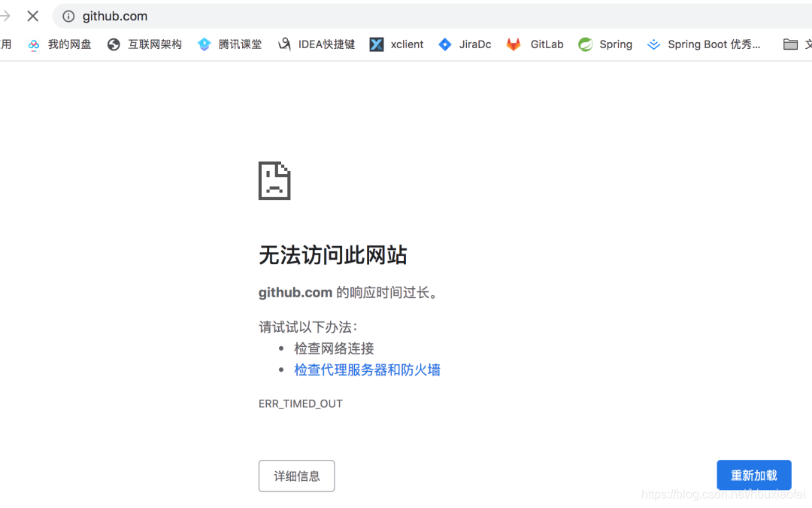Click the 无法访问此网站 heading

333,255
